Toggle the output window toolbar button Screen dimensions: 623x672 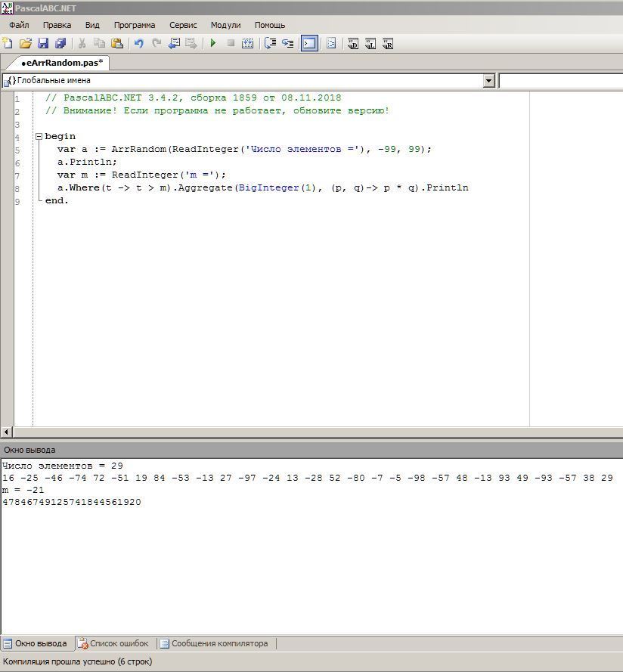309,44
